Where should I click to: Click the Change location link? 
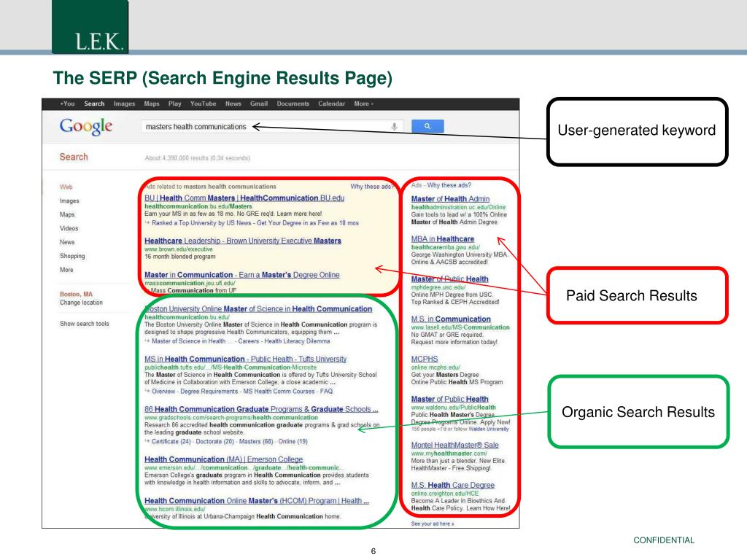click(81, 303)
